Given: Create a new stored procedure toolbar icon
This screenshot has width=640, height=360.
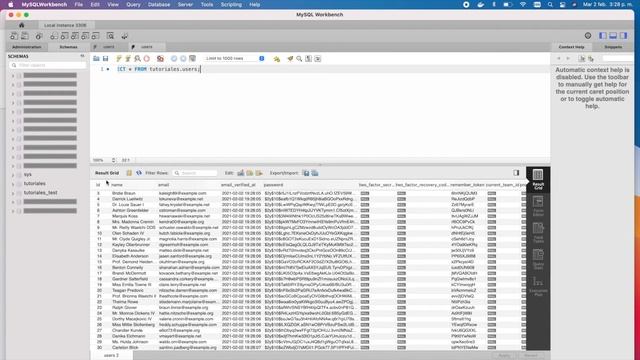Looking at the screenshot, I should (x=85, y=36).
